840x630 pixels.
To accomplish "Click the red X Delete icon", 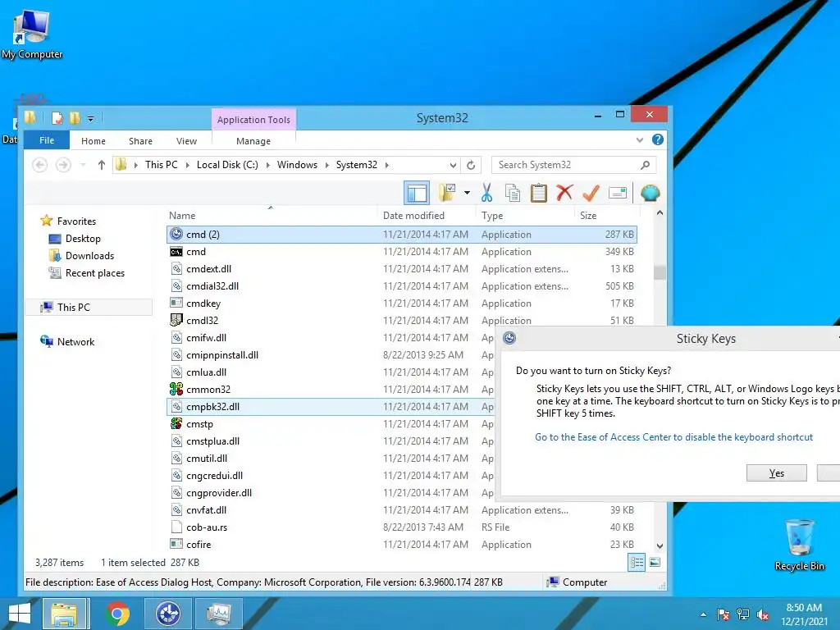I will tap(564, 192).
